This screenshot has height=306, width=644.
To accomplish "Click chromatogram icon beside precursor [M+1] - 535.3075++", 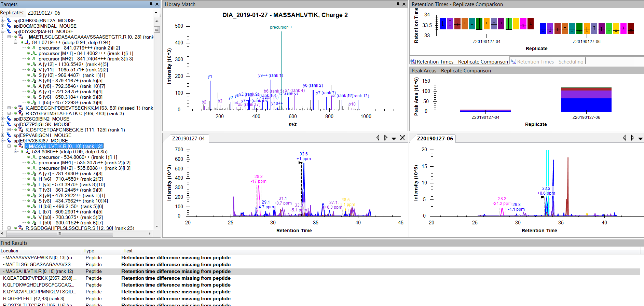I will click(34, 163).
